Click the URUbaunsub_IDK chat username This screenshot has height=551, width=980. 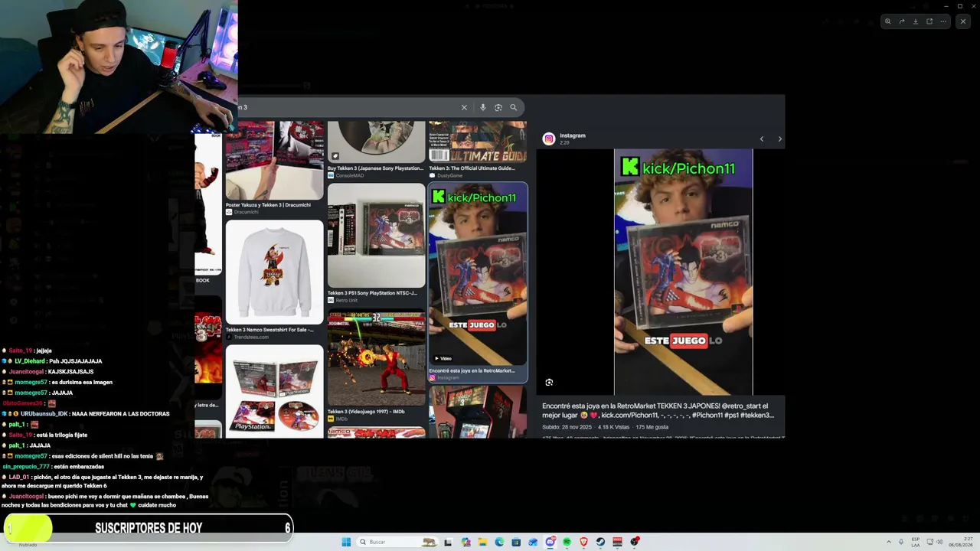44,414
